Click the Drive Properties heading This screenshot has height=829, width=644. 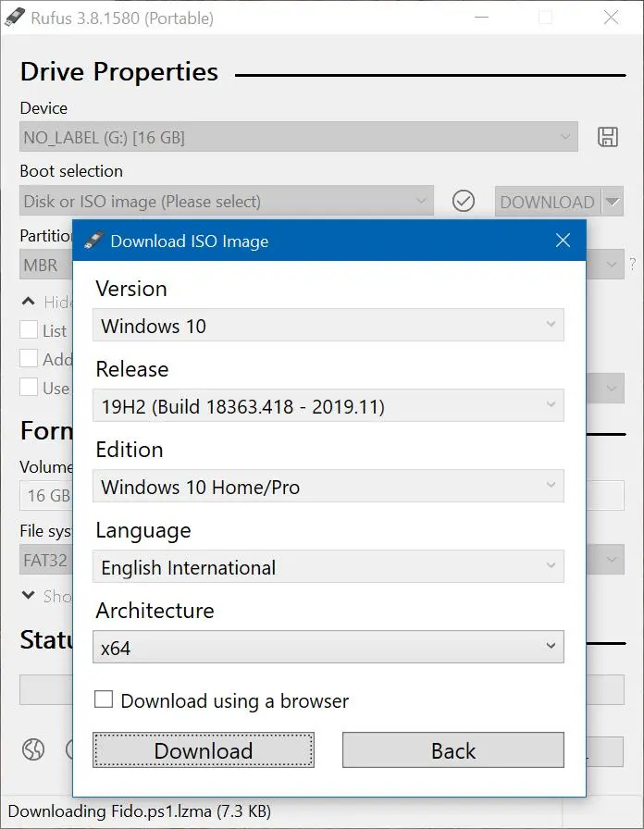pyautogui.click(x=119, y=71)
